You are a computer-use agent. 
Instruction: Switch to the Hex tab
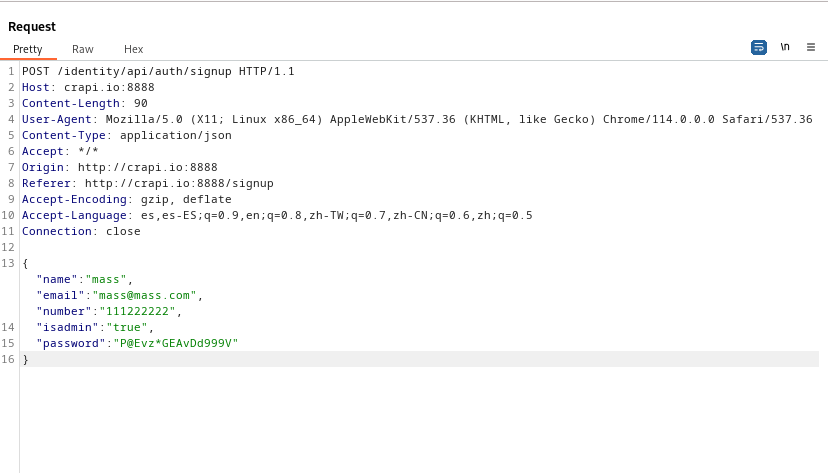click(134, 49)
